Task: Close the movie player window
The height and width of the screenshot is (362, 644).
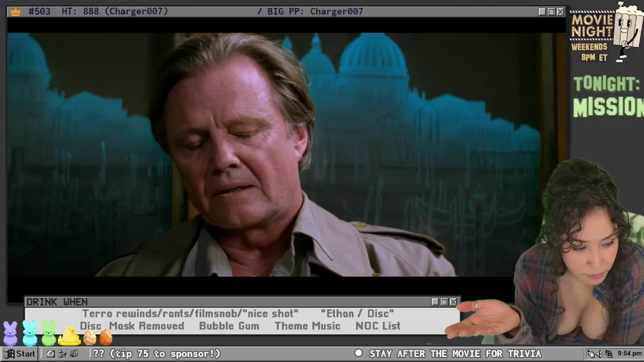Action: [560, 12]
